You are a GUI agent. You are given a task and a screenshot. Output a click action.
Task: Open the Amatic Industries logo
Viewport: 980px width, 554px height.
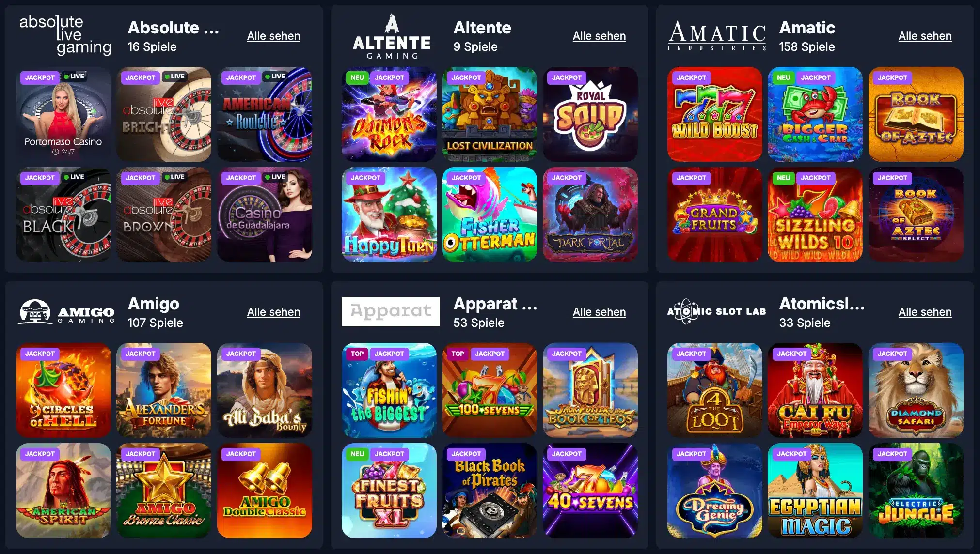click(717, 36)
